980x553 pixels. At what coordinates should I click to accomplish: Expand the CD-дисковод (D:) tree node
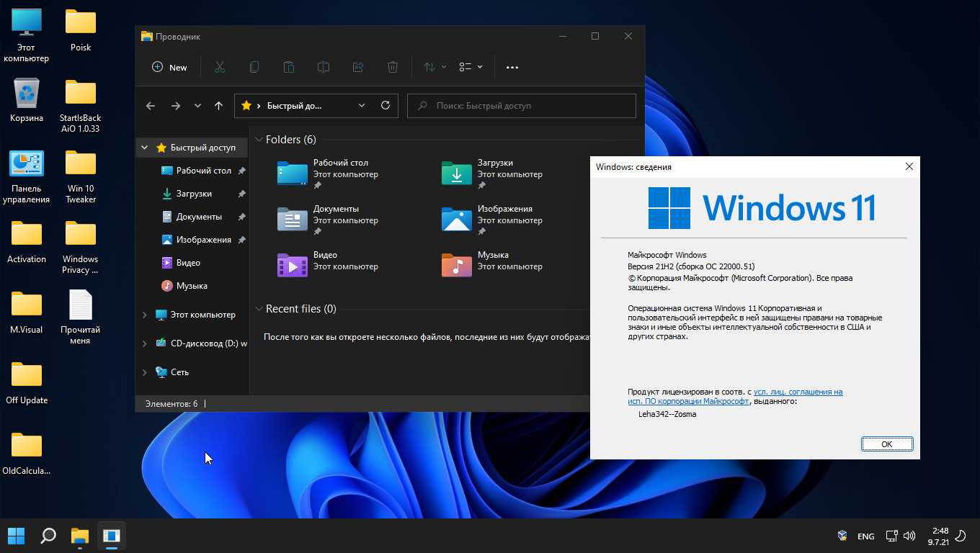coord(144,343)
